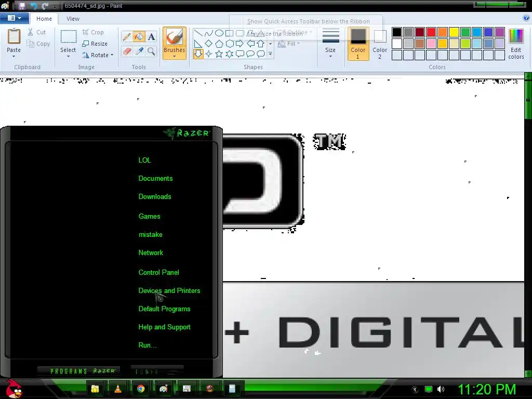The width and height of the screenshot is (532, 399).
Task: Choose the Curve shape
Action: click(x=209, y=33)
